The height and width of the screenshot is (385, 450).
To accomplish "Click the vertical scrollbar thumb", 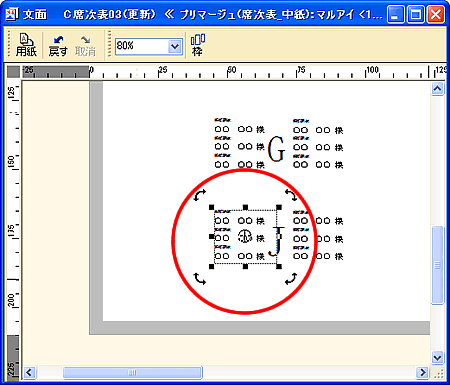I will pos(437,265).
